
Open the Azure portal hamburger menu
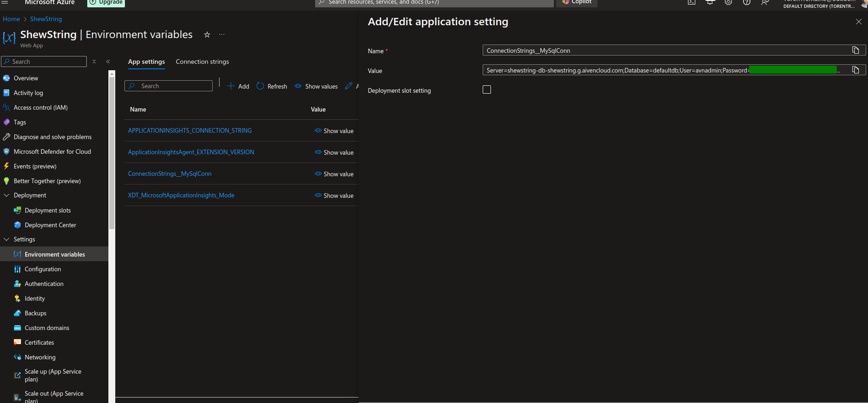point(5,2)
